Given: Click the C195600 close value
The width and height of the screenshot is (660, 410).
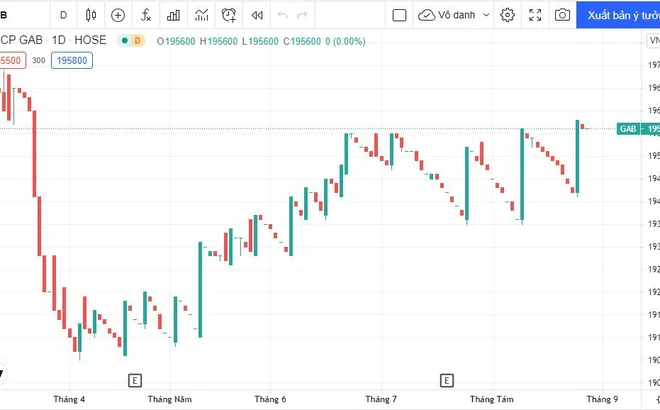Looking at the screenshot, I should [302, 42].
